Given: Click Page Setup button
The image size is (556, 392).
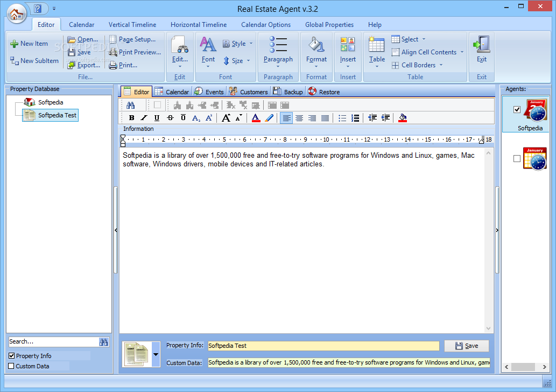Looking at the screenshot, I should 132,39.
